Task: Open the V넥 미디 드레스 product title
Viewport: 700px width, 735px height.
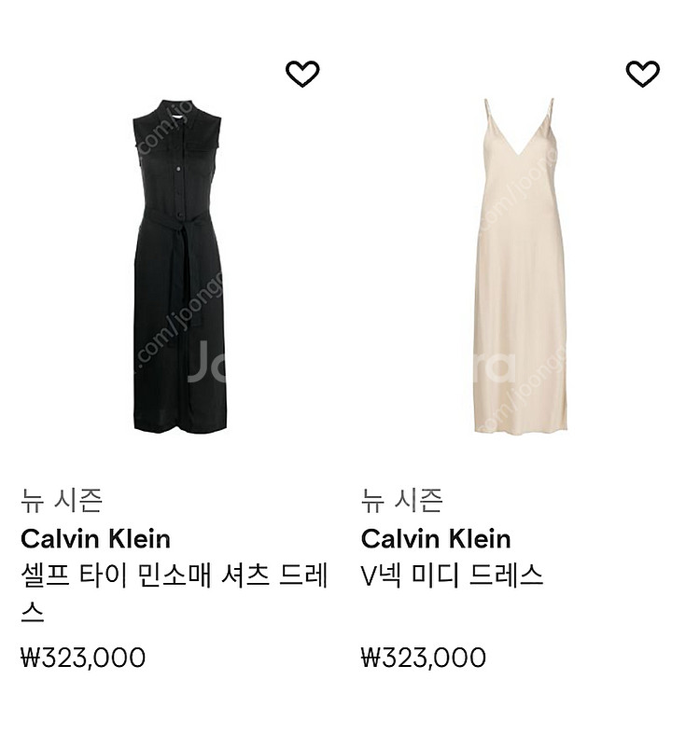Action: [453, 576]
